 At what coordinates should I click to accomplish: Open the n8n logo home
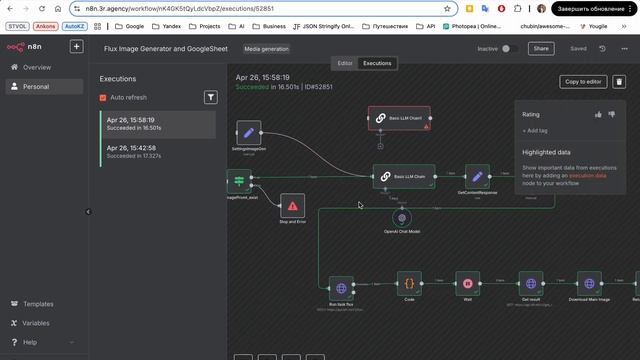(x=24, y=47)
